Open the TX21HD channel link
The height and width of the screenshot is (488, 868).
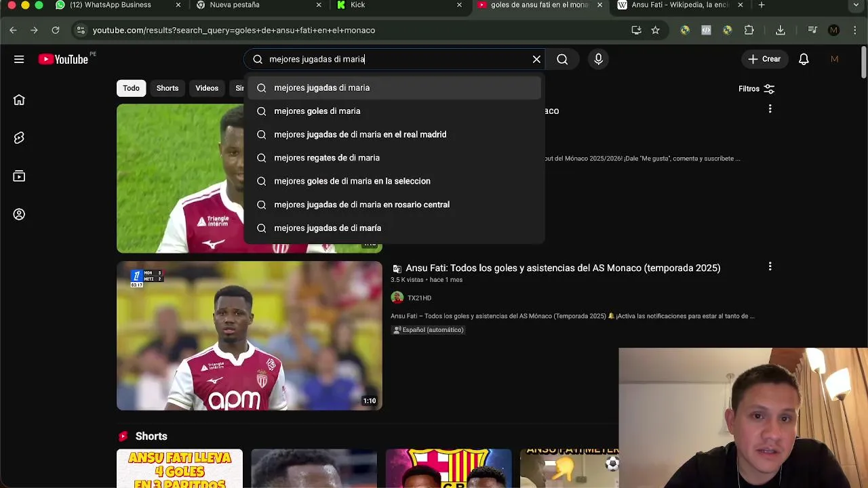(x=419, y=298)
